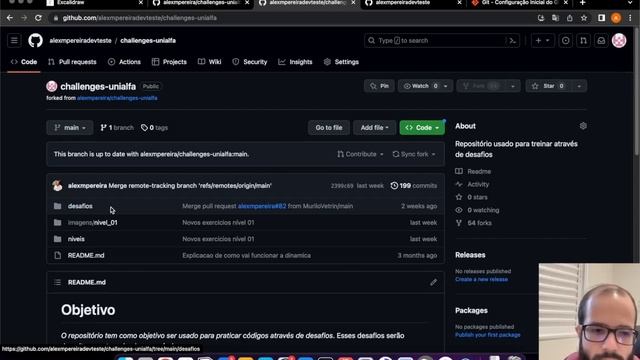Click Create a new release link

(482, 280)
